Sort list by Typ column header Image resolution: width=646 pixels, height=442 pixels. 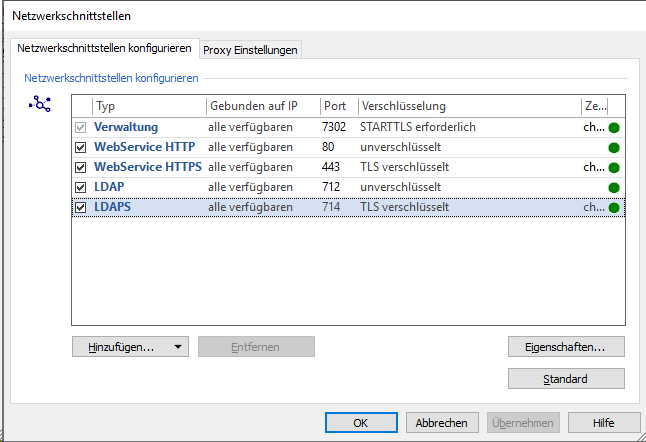(147, 106)
